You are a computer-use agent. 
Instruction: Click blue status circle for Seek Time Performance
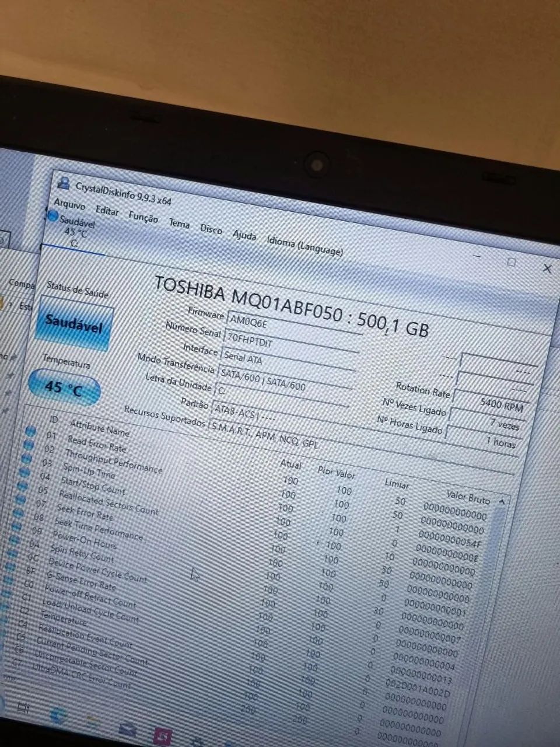click(x=19, y=512)
